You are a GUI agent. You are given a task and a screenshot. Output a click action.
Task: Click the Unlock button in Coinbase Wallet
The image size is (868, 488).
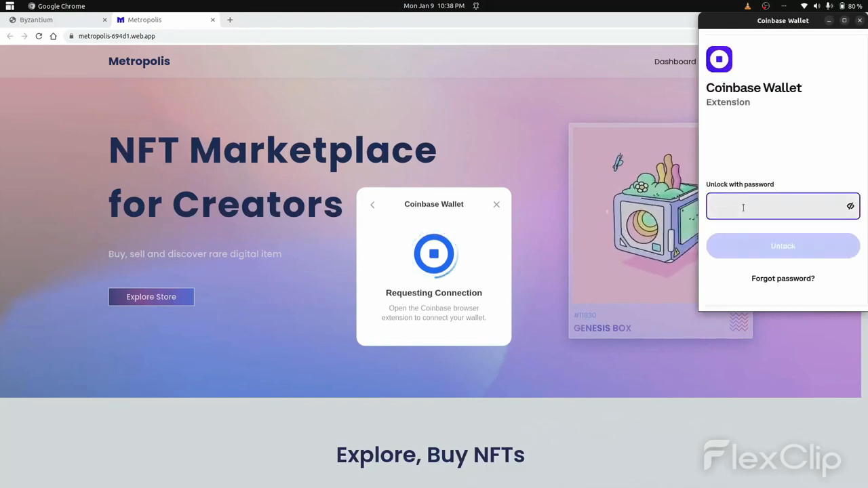point(783,246)
